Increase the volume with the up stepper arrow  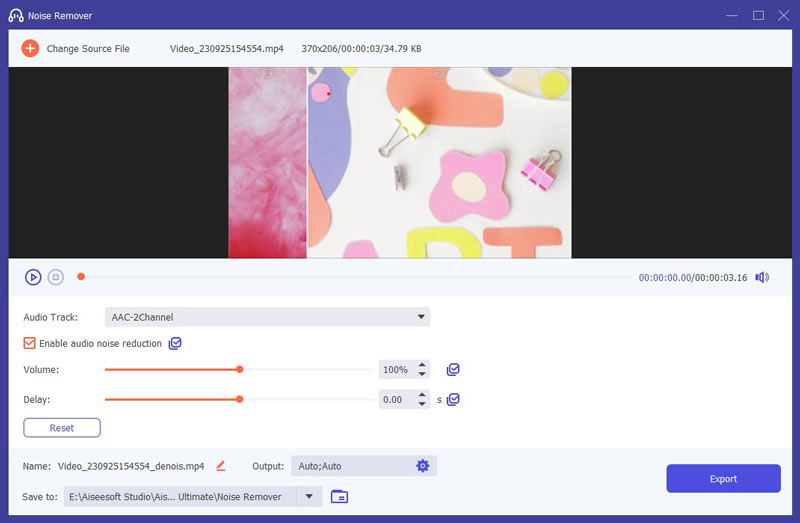click(422, 365)
